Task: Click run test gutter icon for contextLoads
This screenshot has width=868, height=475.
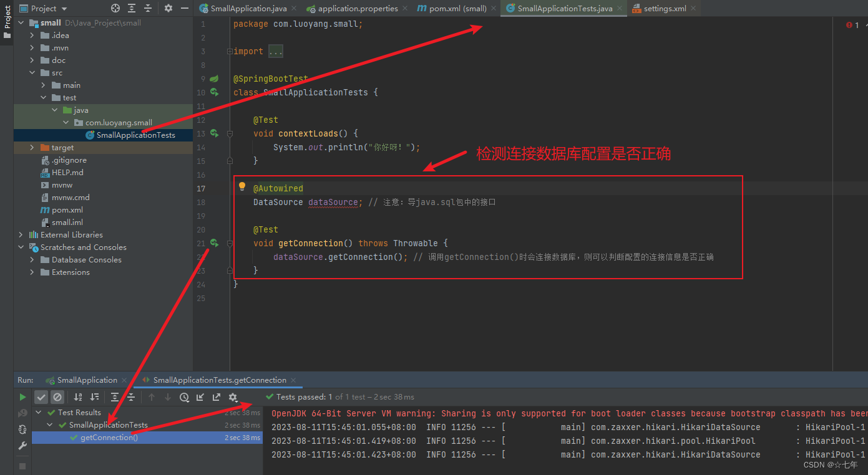Action: click(x=214, y=133)
